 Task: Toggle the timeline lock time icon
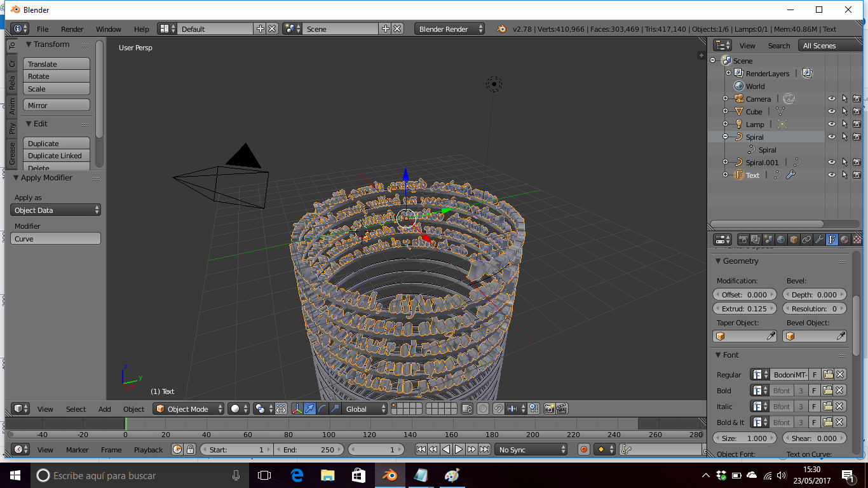[x=190, y=449]
